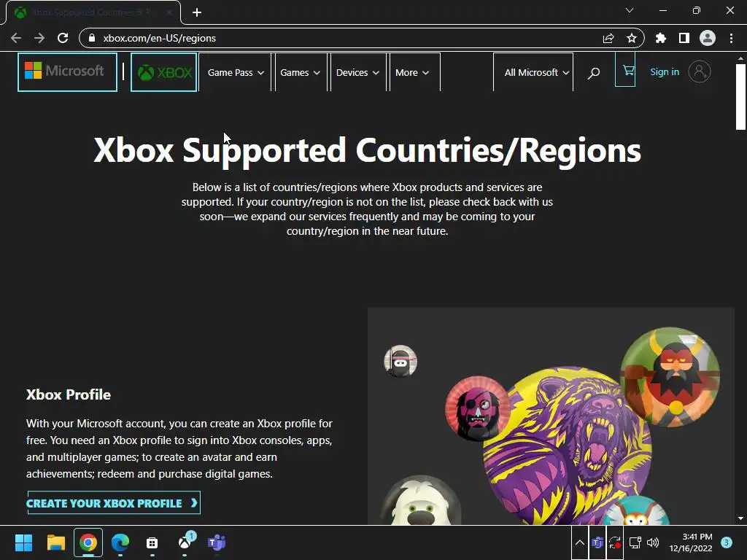Click the sync status tray icon

615,542
